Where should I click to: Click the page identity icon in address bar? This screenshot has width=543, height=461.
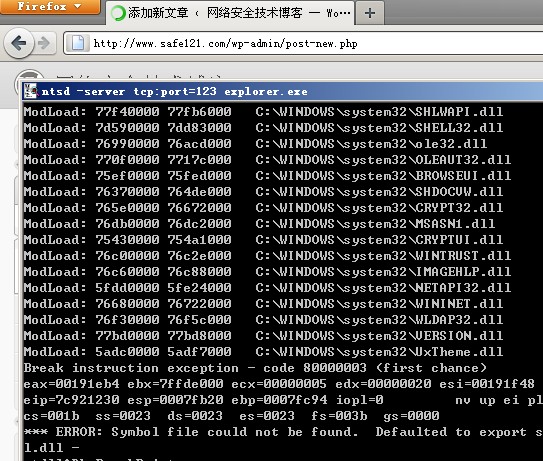tap(78, 43)
